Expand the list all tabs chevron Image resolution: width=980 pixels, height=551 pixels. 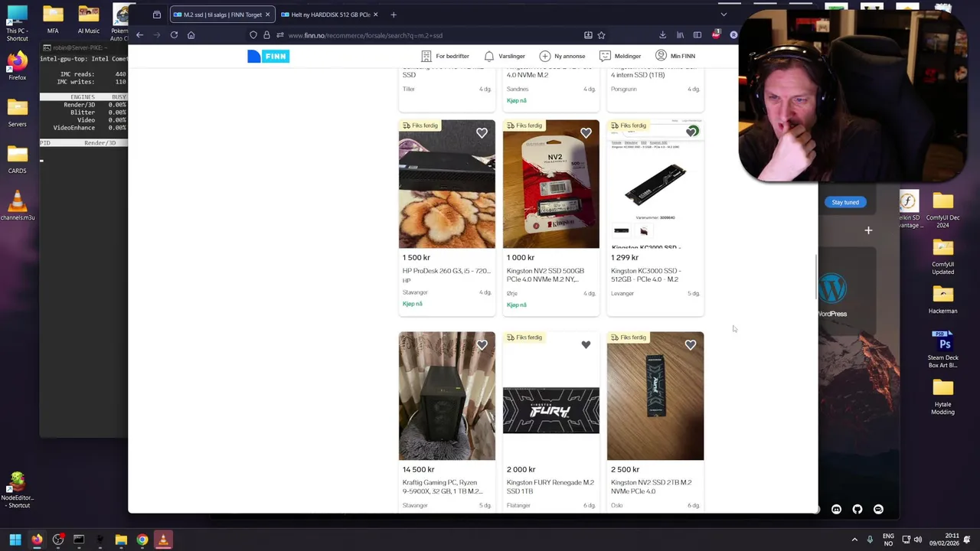(724, 15)
